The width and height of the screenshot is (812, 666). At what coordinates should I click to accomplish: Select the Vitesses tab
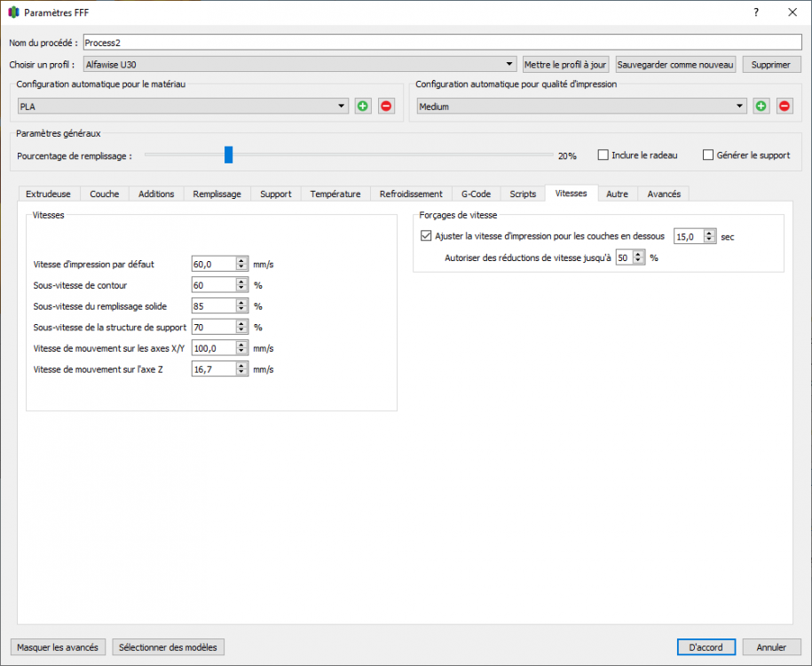[572, 194]
